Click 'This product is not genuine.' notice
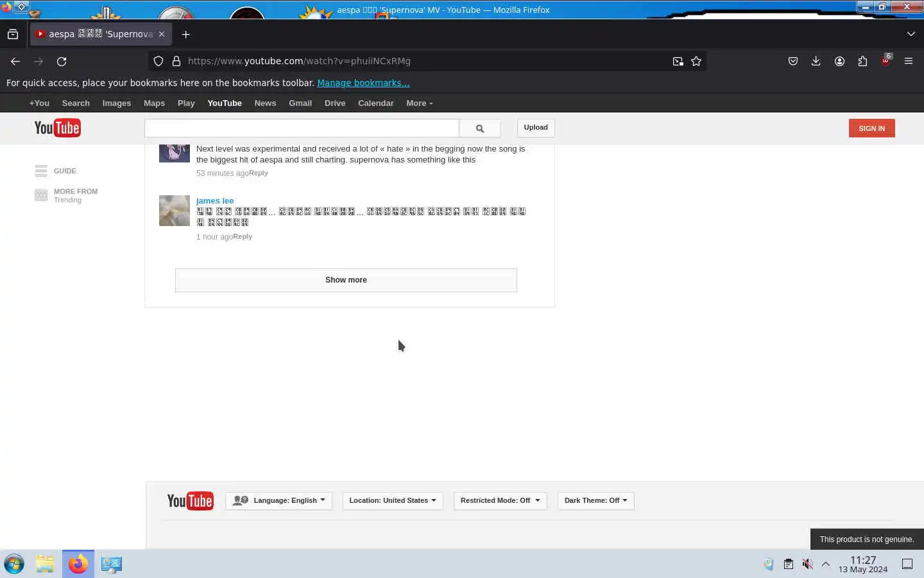This screenshot has width=924, height=578. point(867,539)
